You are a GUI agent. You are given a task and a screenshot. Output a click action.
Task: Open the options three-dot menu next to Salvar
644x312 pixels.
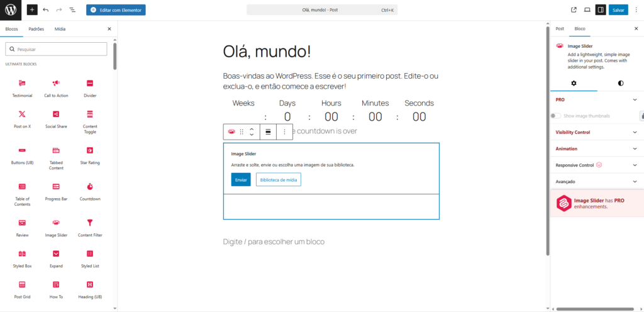click(x=636, y=10)
